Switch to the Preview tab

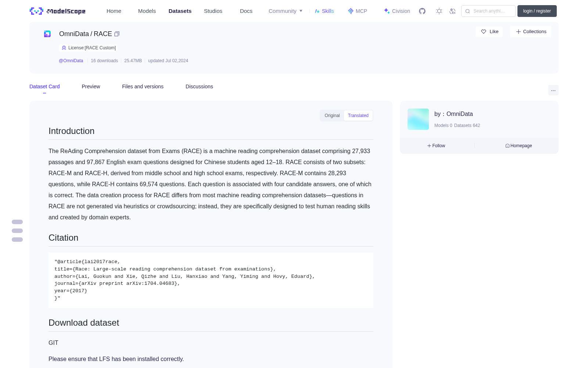[91, 86]
